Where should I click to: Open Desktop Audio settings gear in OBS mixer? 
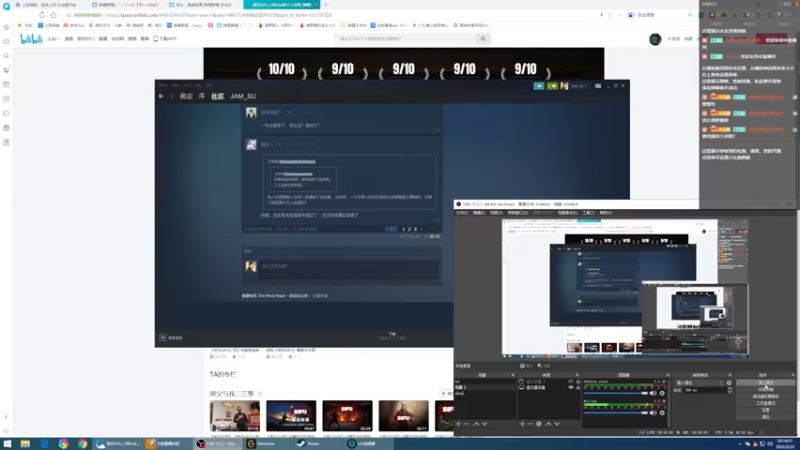pos(662,393)
